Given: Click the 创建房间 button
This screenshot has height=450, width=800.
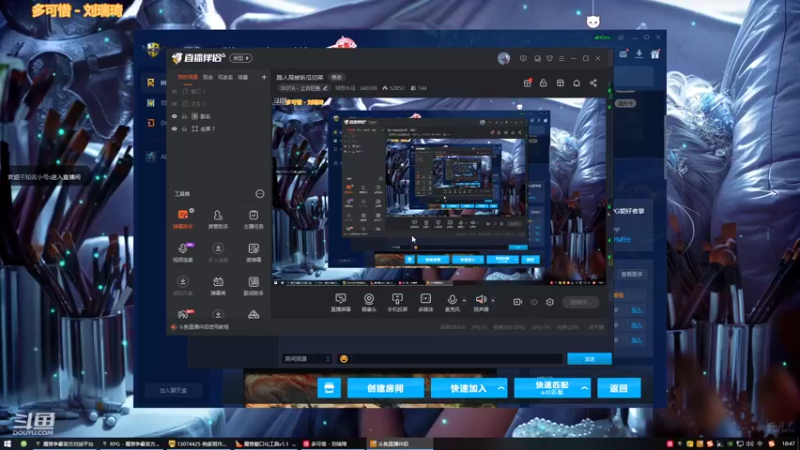Looking at the screenshot, I should coord(385,388).
